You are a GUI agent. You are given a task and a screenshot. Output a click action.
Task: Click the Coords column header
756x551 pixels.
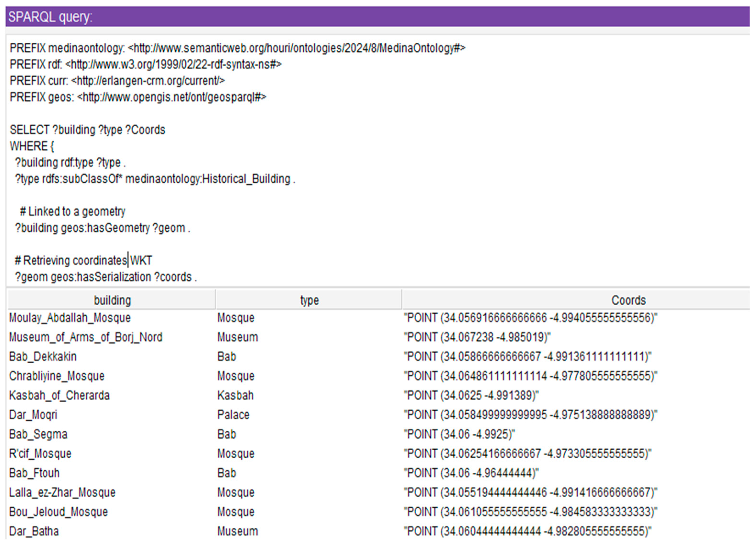click(x=628, y=301)
